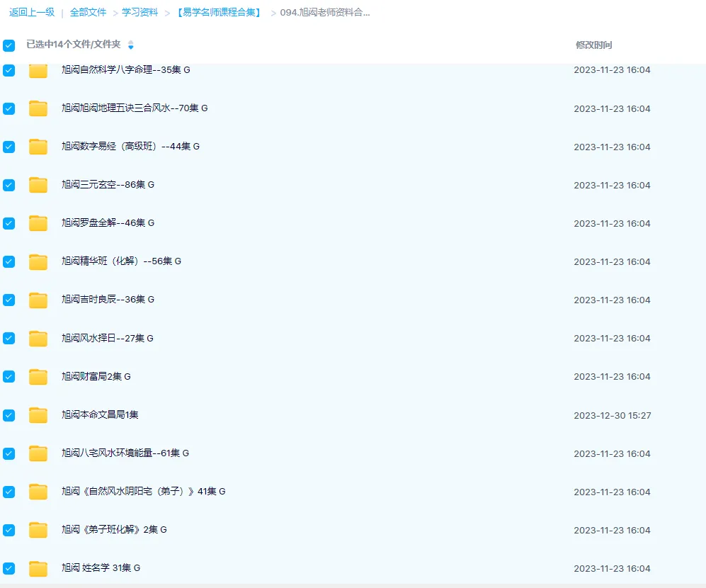Viewport: 706px width, 588px height.
Task: Open folder name 旭闳《自然风水阴阳宅（弟子）》41集 G
Action: (144, 492)
